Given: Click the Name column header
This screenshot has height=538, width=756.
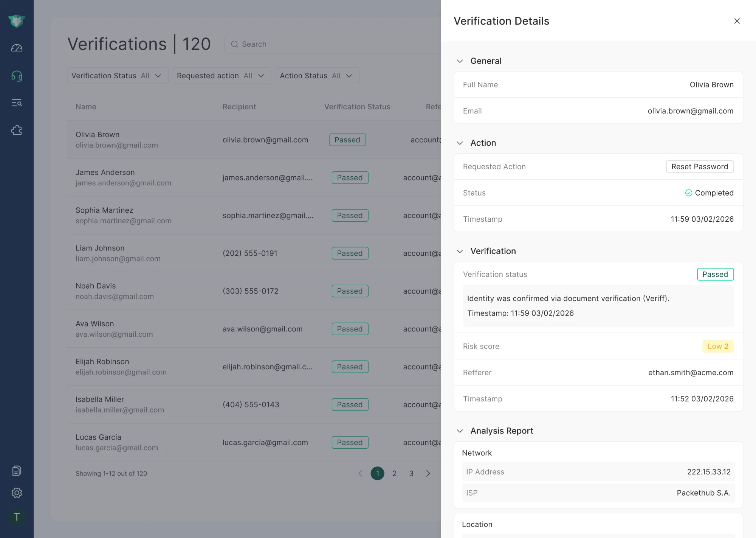Looking at the screenshot, I should pyautogui.click(x=86, y=107).
